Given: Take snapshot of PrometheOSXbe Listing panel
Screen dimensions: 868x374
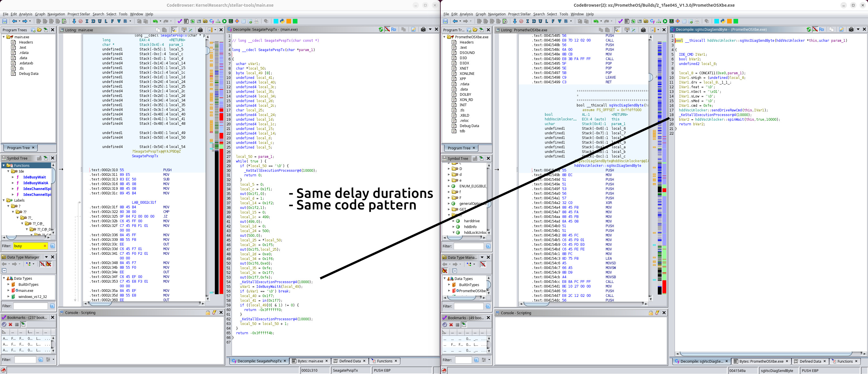Looking at the screenshot, I should click(643, 30).
